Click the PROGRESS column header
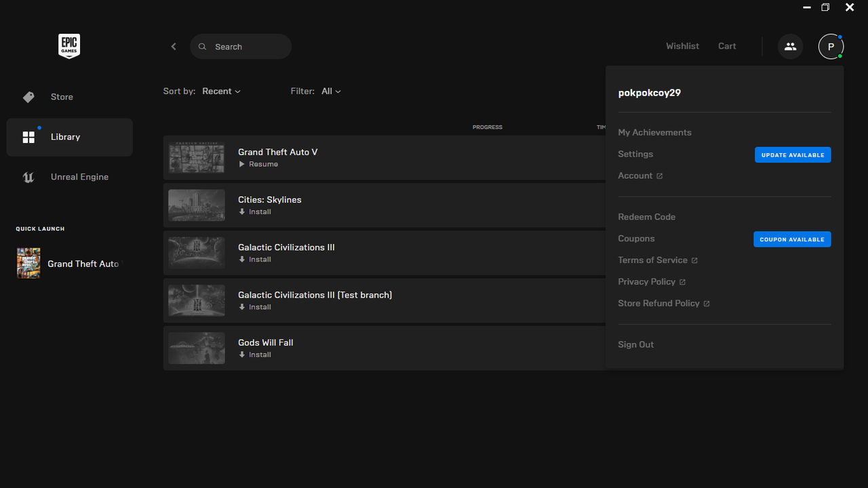The height and width of the screenshot is (488, 868). point(488,127)
